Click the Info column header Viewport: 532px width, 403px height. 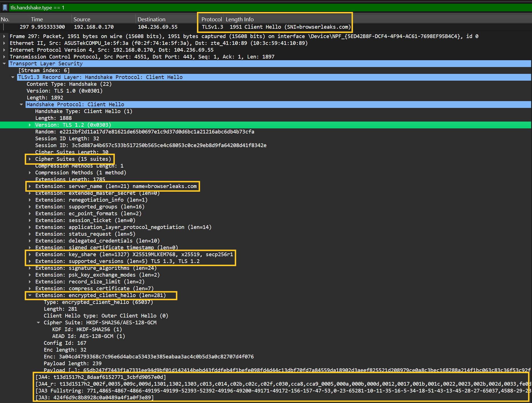[x=249, y=19]
